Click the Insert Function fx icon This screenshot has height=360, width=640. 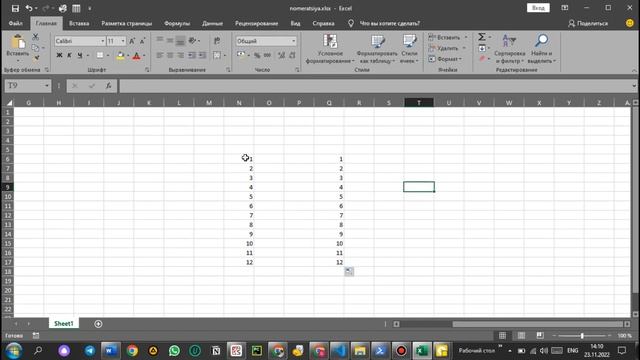click(109, 86)
